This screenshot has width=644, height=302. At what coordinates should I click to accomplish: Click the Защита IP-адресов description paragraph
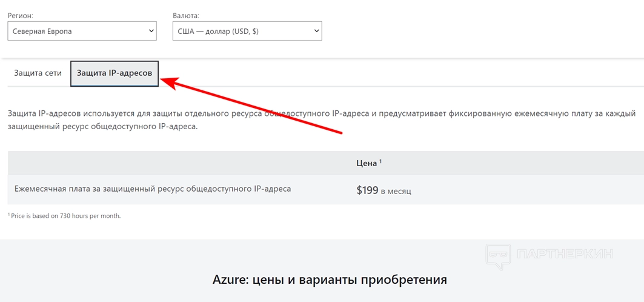coord(322,120)
